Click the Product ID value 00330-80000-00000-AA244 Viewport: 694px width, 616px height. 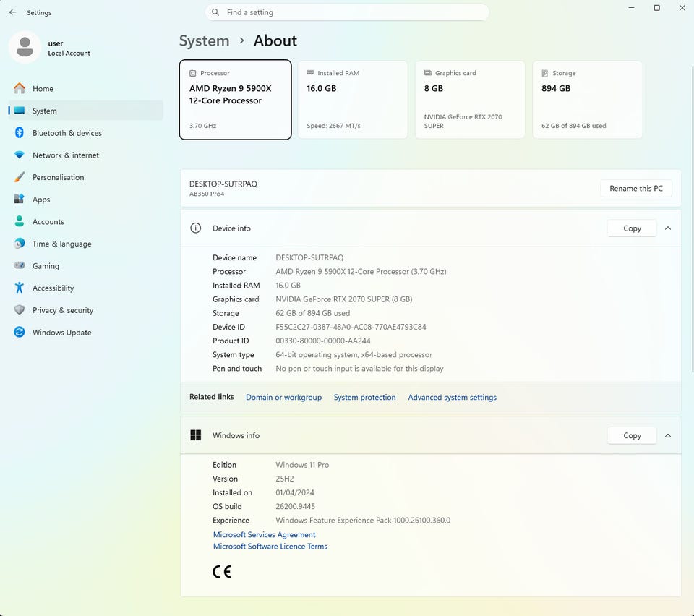pos(323,341)
